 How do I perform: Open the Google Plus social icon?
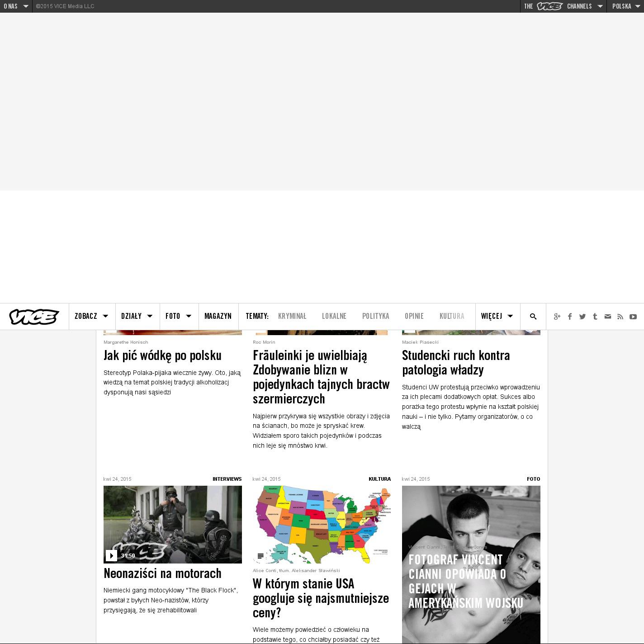(x=557, y=317)
